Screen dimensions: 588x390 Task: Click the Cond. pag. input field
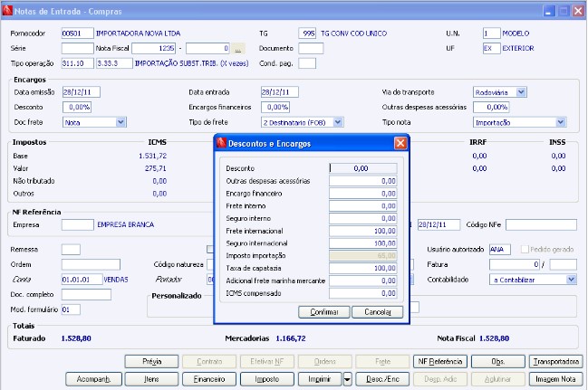pyautogui.click(x=307, y=63)
